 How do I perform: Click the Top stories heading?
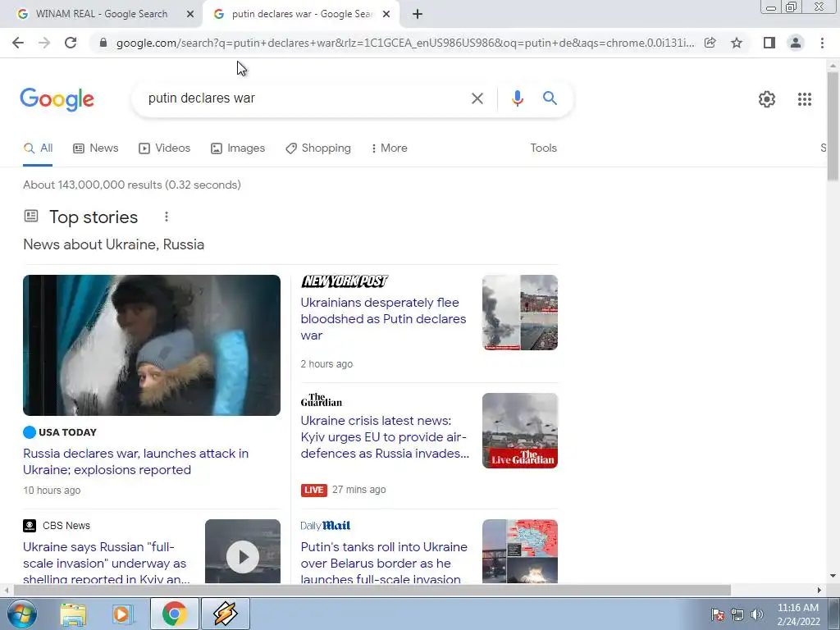coord(94,217)
